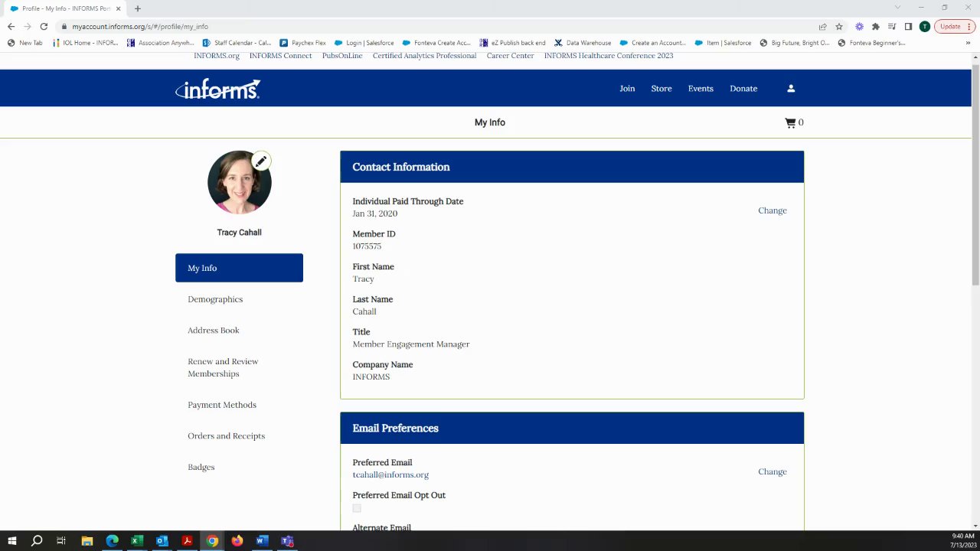Viewport: 980px width, 551px height.
Task: Open the Staff Calendar bookmark
Action: point(237,43)
